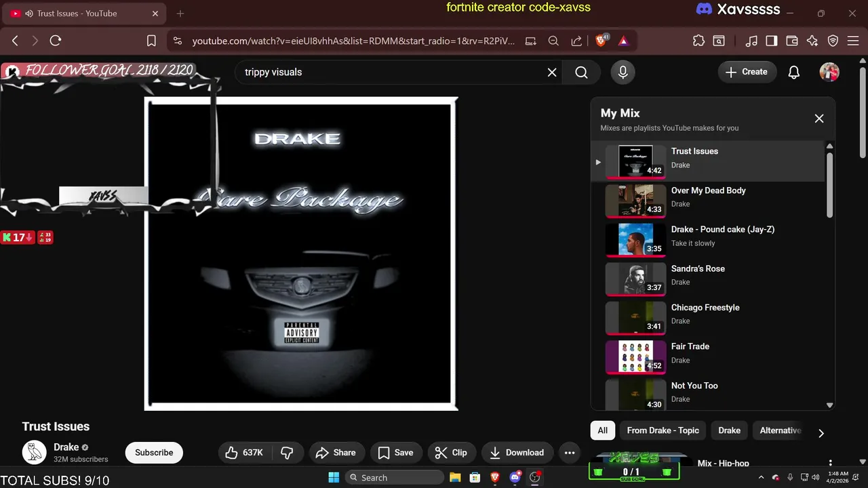This screenshot has height=488, width=868.
Task: Show more filter chips with right chevron
Action: [821, 433]
